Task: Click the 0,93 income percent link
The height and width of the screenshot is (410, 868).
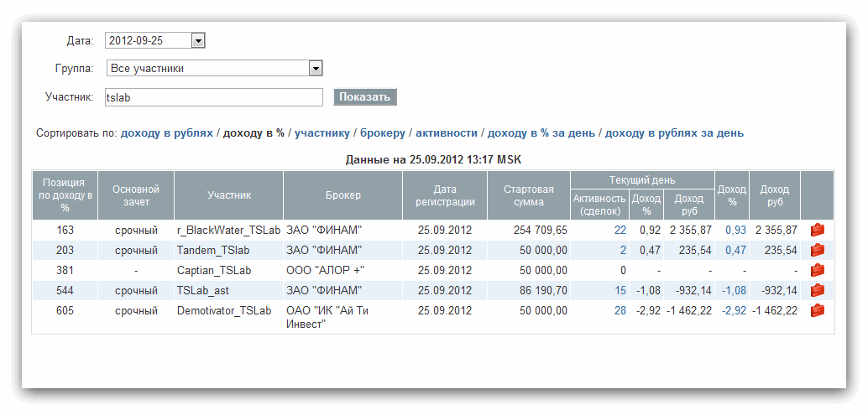Action: [x=735, y=230]
